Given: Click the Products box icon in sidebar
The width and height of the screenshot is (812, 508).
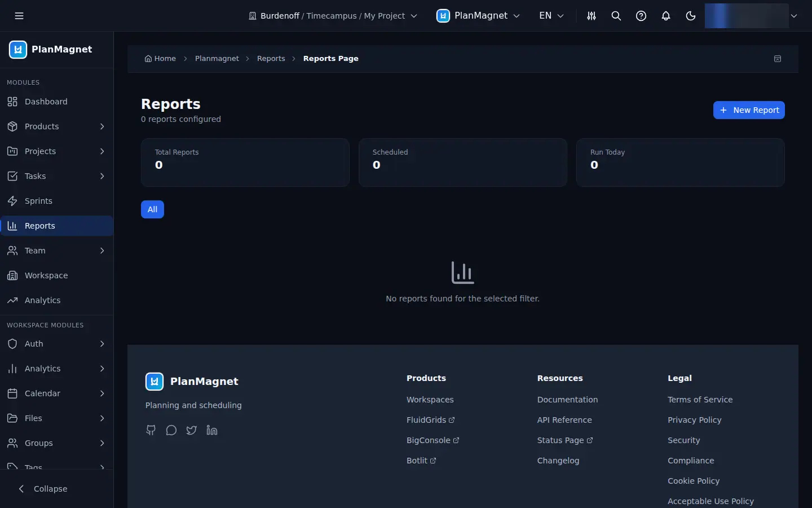Looking at the screenshot, I should pos(12,126).
